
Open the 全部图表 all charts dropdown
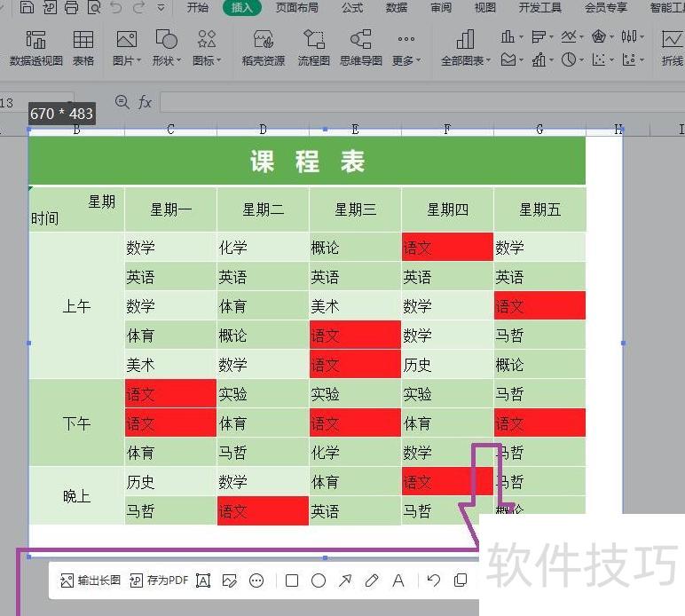point(466,48)
